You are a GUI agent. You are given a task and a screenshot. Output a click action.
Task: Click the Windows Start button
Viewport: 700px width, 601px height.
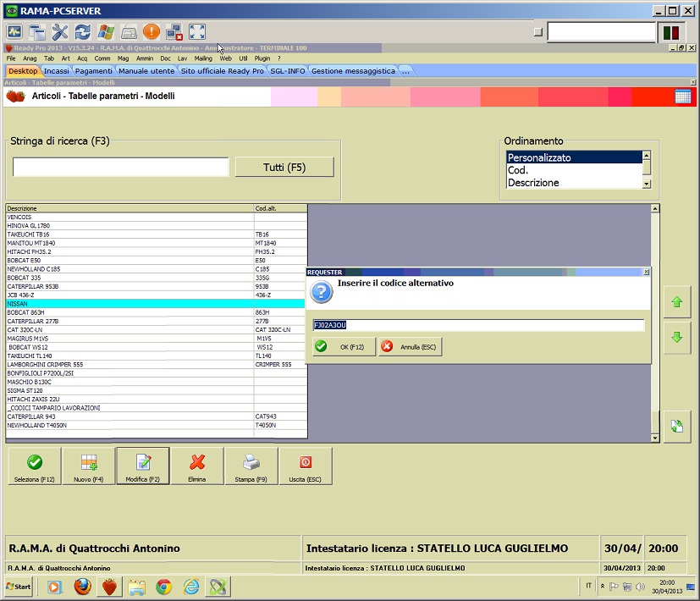point(19,587)
